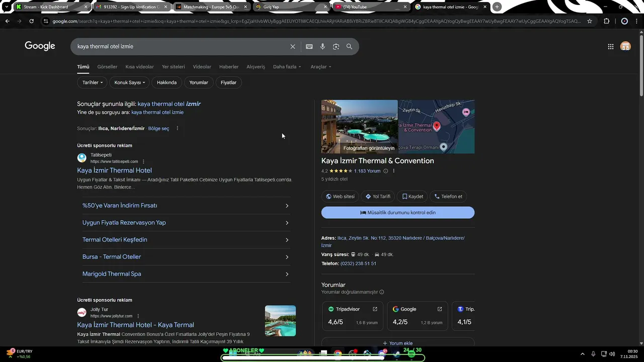Expand Bursa - Termal Oteller row
This screenshot has width=644, height=362.
(186, 257)
